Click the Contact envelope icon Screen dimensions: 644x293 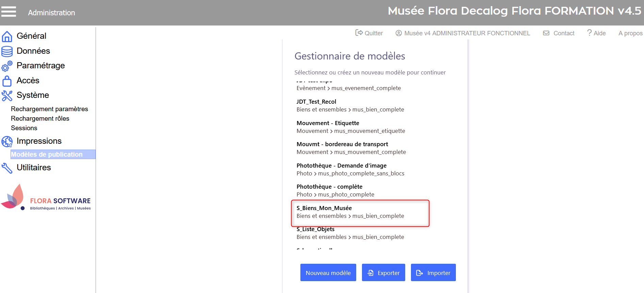[x=546, y=33]
